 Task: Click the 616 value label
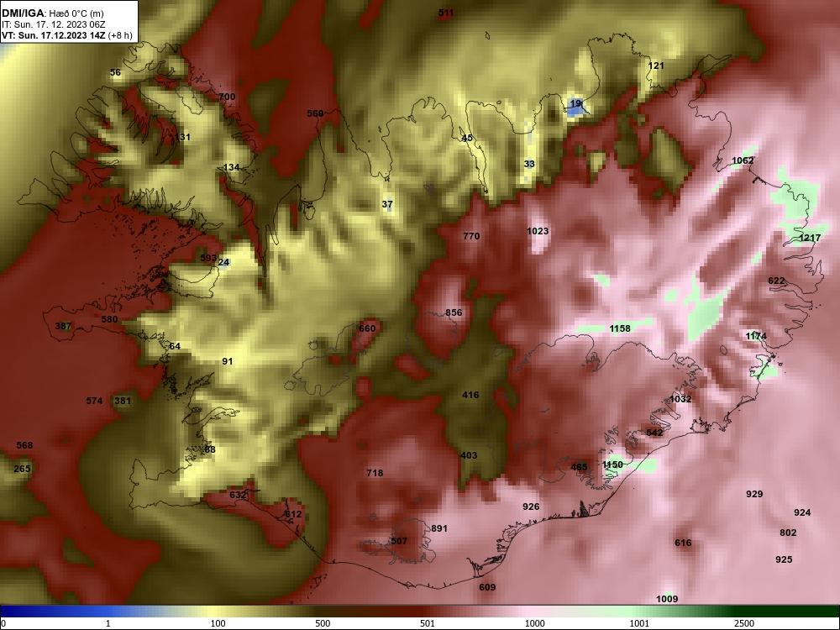tap(683, 543)
